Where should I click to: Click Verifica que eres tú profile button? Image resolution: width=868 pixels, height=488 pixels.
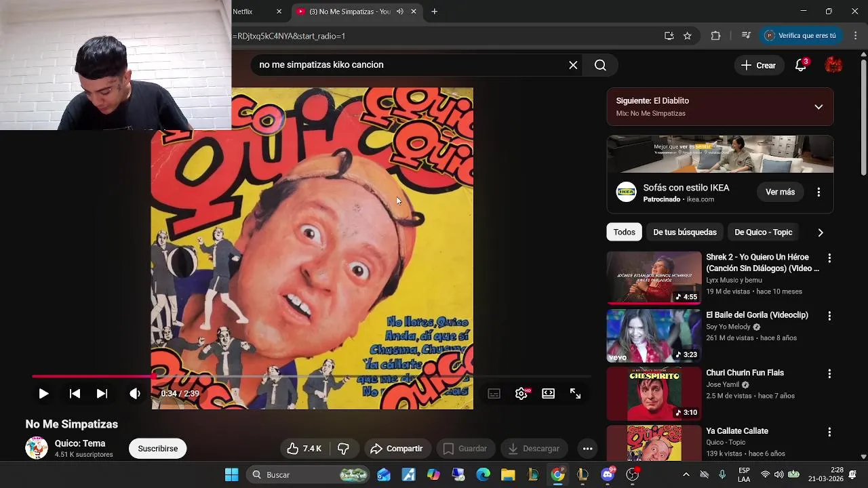801,36
